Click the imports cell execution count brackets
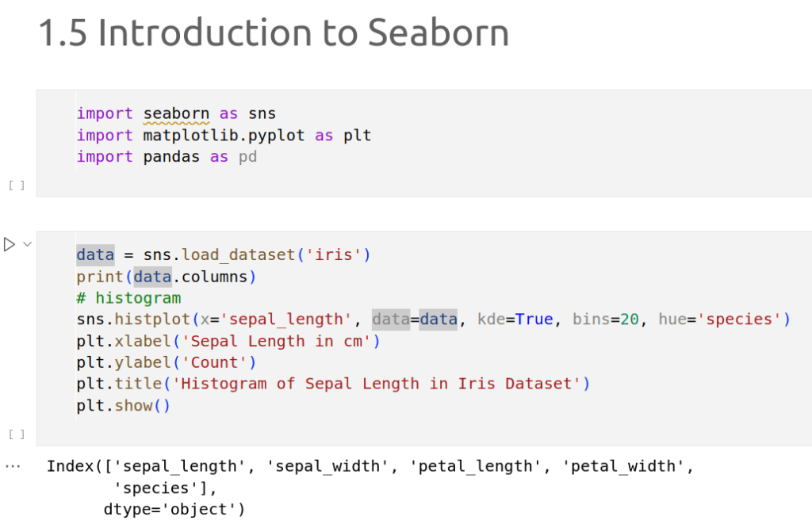The height and width of the screenshot is (524, 812). coord(17,186)
